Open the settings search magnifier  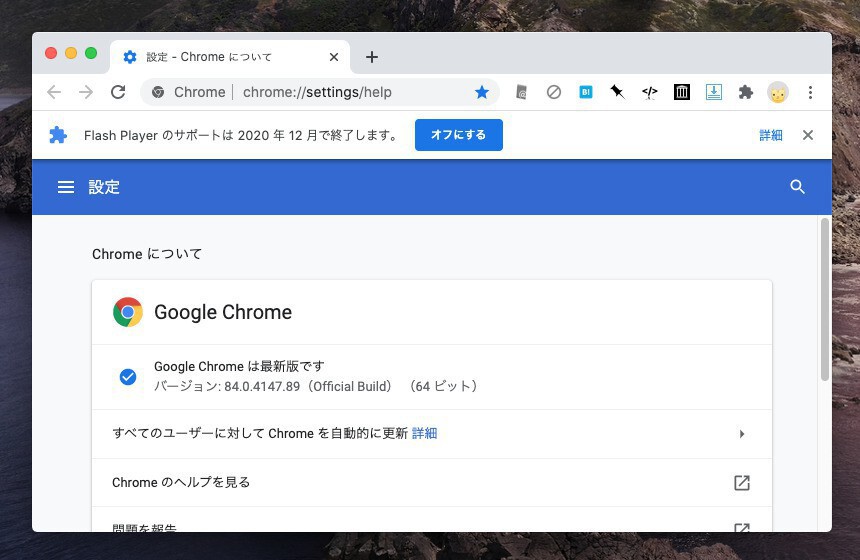(797, 187)
